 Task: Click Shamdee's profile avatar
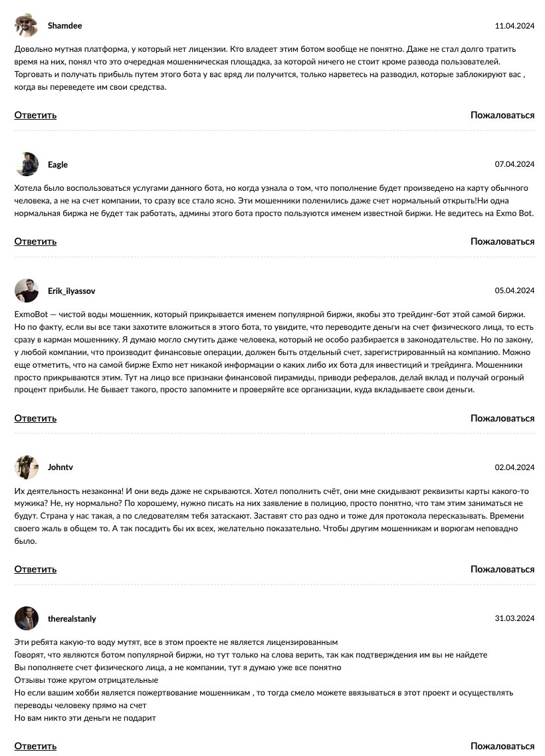coord(27,26)
